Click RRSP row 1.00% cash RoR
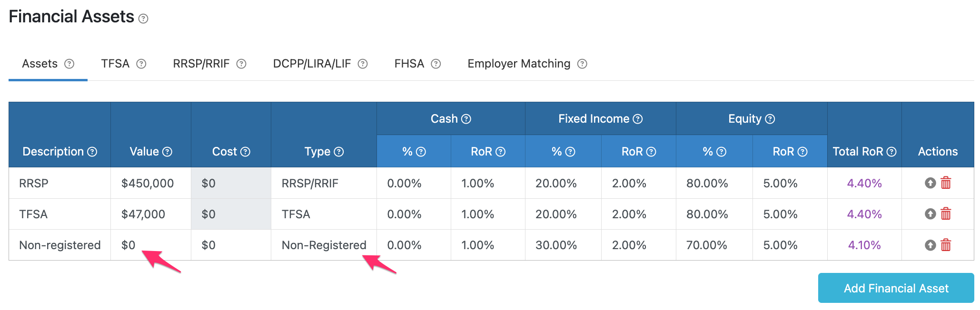 coord(488,183)
